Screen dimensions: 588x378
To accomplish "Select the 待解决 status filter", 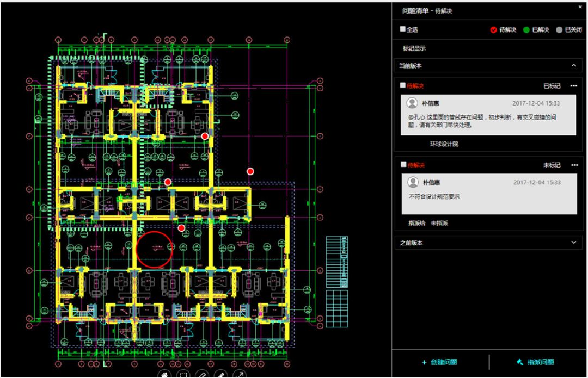I will click(x=503, y=30).
